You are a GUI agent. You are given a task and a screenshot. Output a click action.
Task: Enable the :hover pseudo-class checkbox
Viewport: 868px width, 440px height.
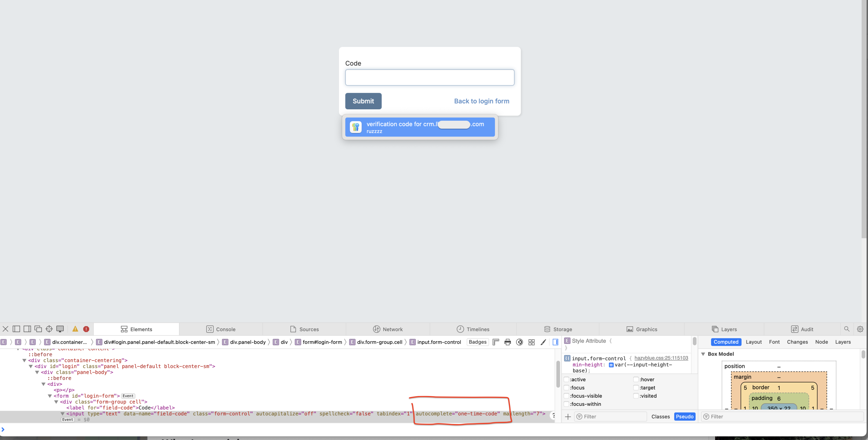point(636,380)
